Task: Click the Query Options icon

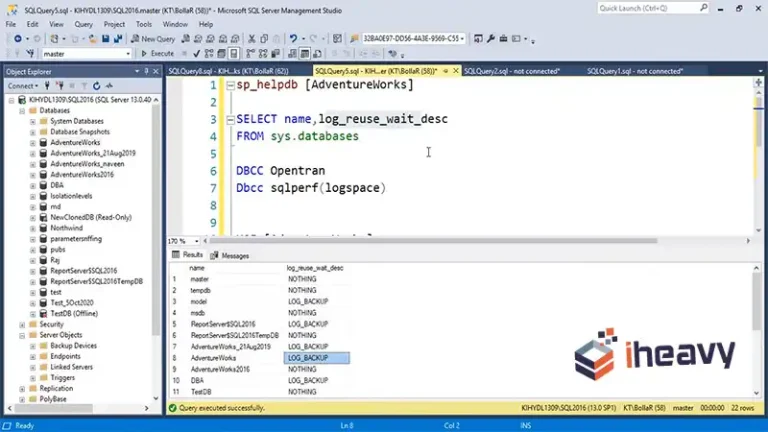Action: coord(221,54)
